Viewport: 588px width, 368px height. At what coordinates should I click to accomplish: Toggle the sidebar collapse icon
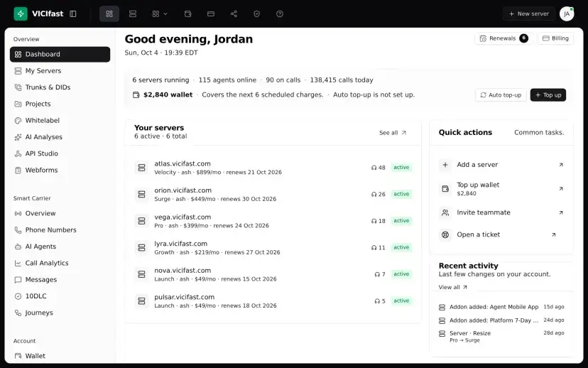[x=73, y=14]
